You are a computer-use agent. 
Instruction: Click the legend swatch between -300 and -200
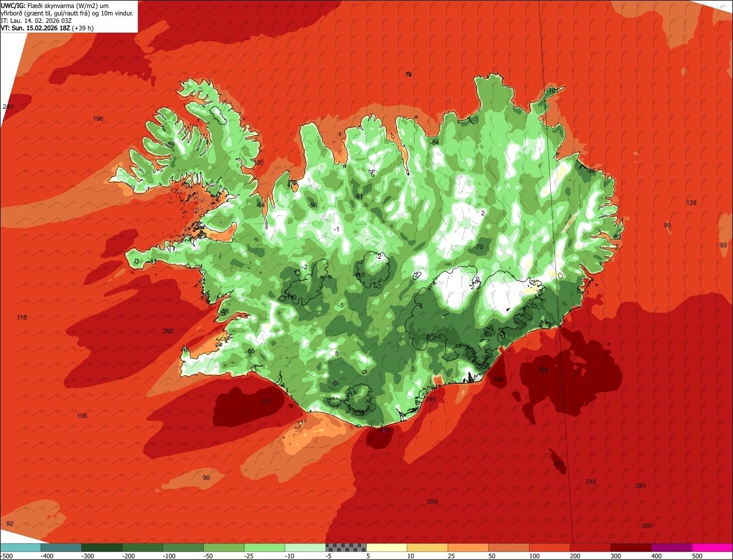(102, 547)
